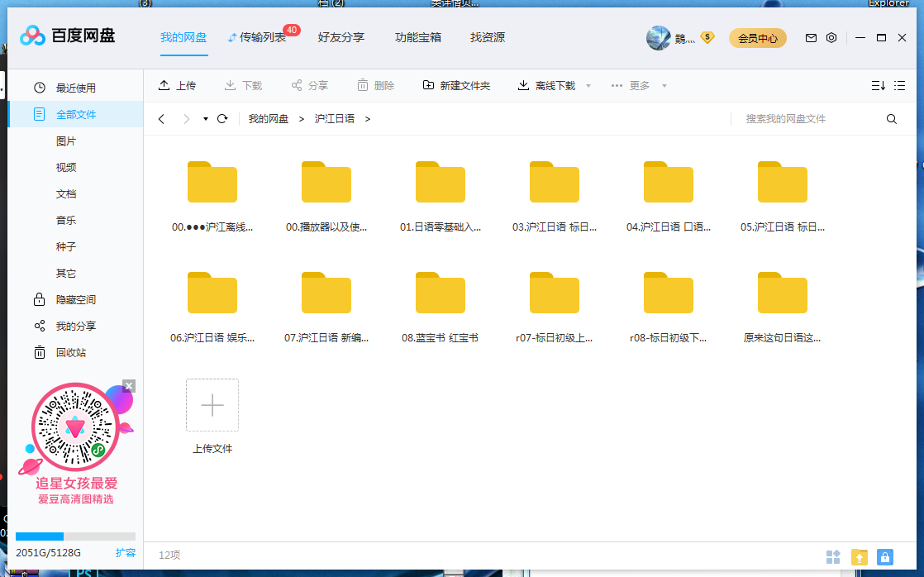Expand the 离线下载 dropdown arrow
This screenshot has height=577, width=924.
588,86
